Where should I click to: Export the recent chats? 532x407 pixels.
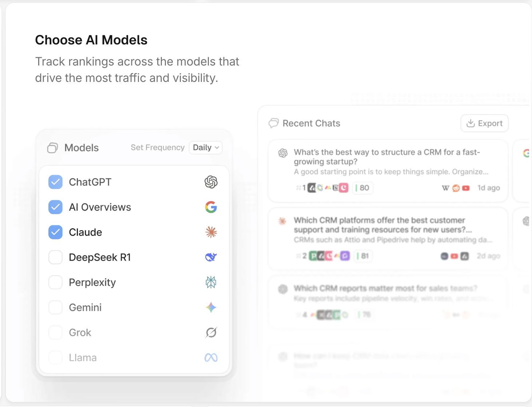click(484, 123)
